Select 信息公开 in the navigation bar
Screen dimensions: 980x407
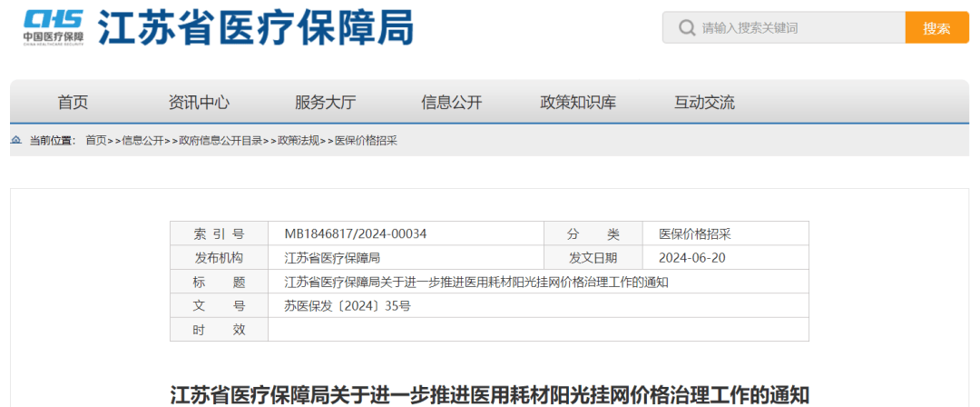click(451, 103)
